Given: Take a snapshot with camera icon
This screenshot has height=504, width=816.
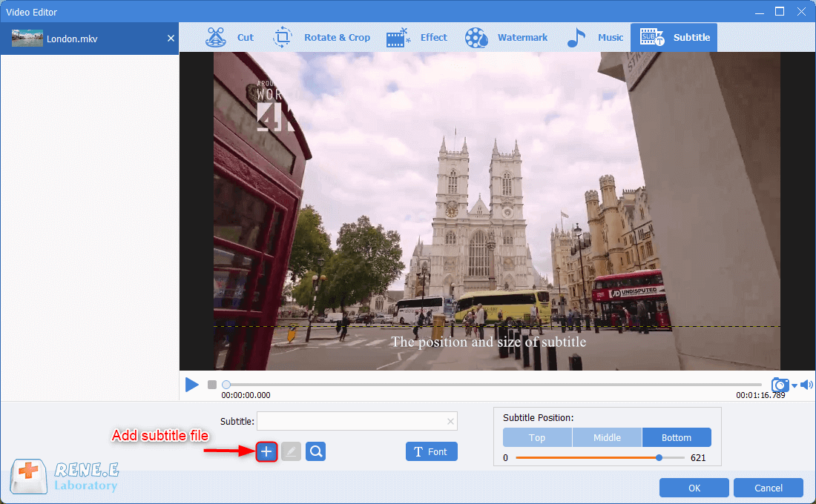Looking at the screenshot, I should 780,385.
